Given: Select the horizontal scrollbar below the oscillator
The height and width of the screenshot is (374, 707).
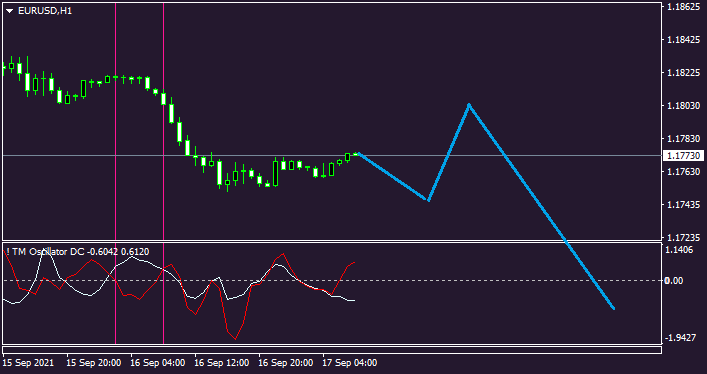Looking at the screenshot, I should coord(332,350).
